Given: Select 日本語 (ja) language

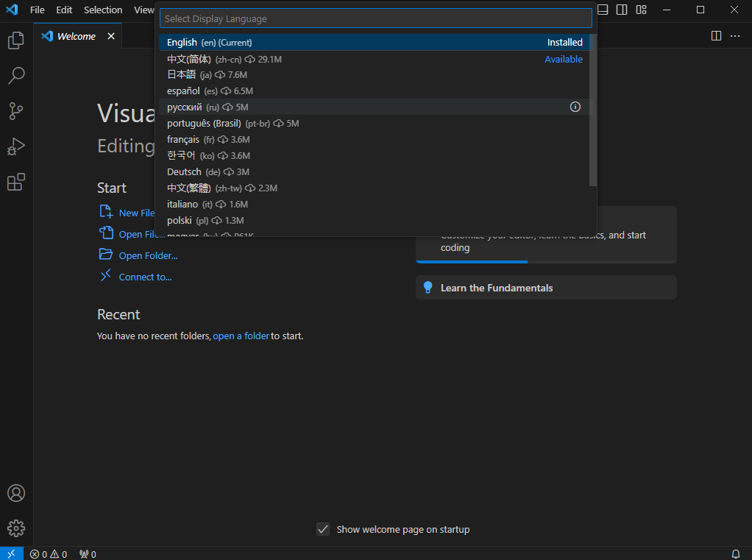Looking at the screenshot, I should [x=374, y=75].
